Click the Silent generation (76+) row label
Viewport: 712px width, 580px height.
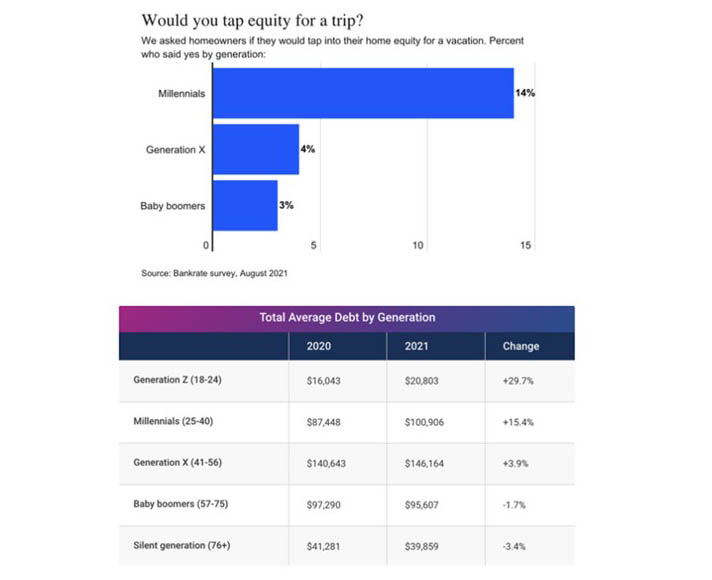click(183, 546)
